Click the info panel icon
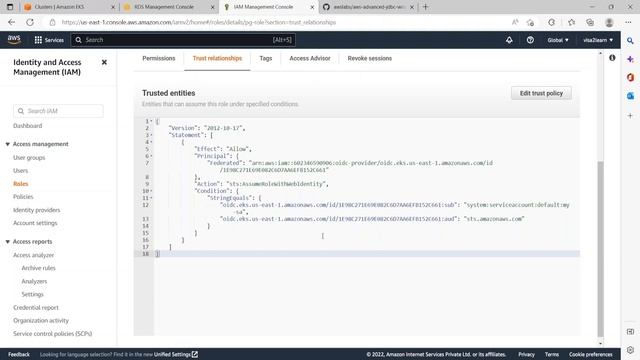Screen dimensions: 640x360 [x=612, y=58]
